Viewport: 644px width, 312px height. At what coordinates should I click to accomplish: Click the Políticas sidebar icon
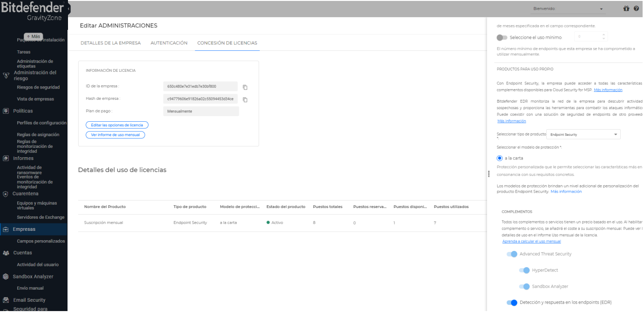tap(6, 111)
